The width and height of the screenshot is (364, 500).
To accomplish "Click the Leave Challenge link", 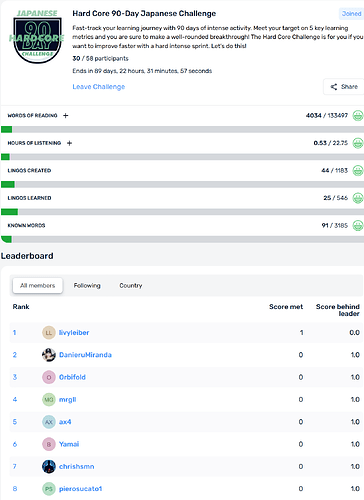I will [99, 87].
